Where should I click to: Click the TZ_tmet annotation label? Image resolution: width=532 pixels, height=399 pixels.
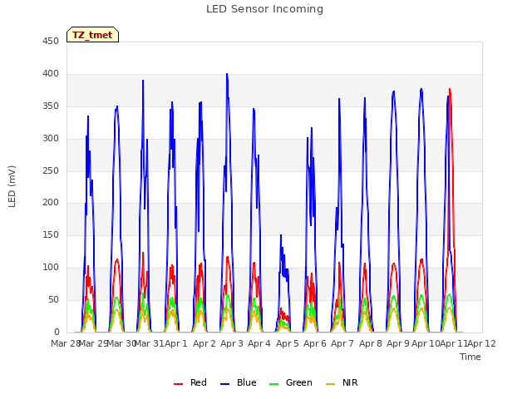coord(92,35)
